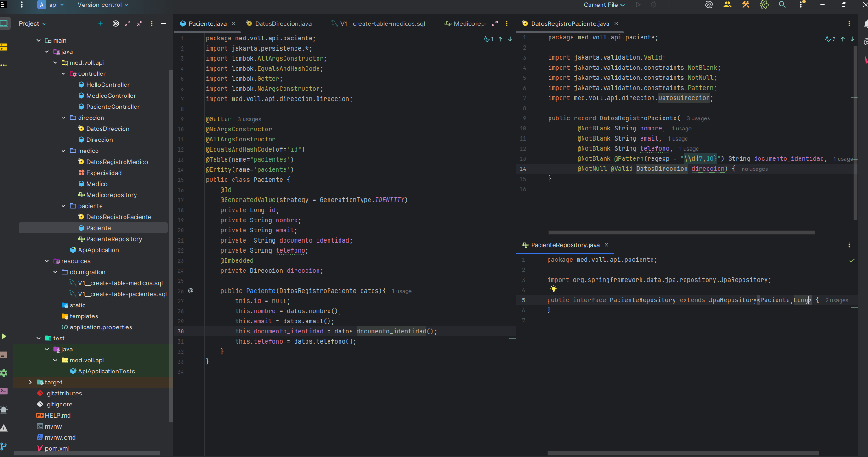Open MedicoController in project tree
868x457 pixels.
click(111, 96)
